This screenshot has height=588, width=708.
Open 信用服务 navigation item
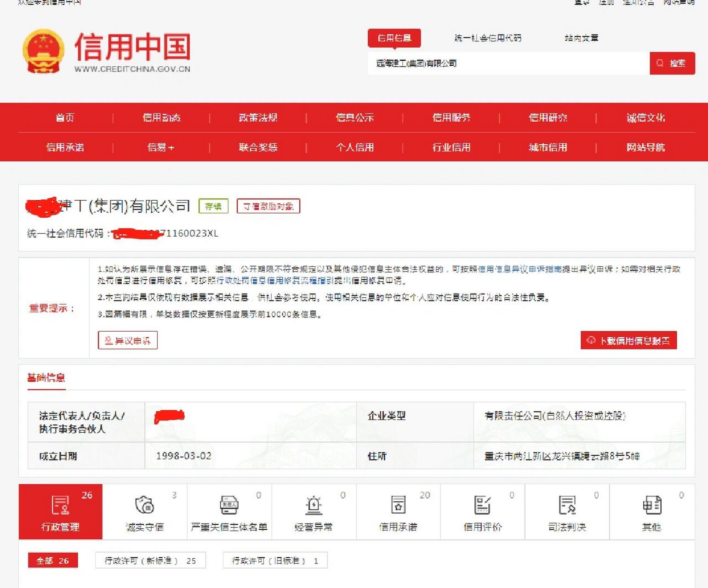click(451, 118)
